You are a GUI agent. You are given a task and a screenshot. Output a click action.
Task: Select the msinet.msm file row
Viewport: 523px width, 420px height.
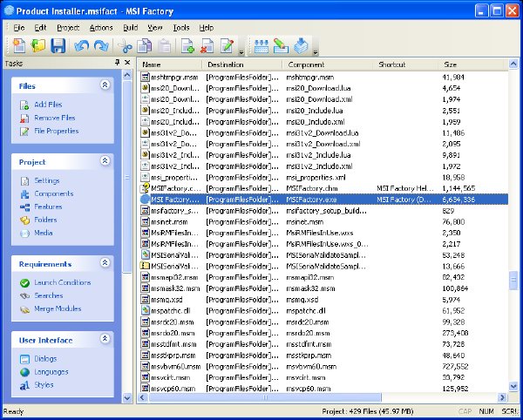(x=323, y=222)
